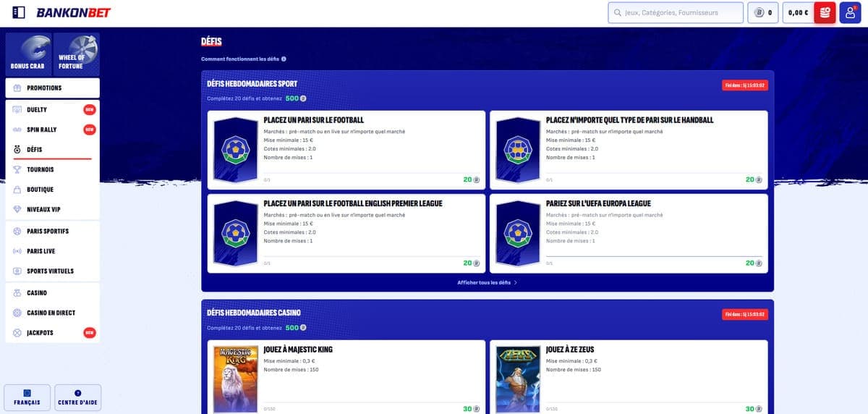Open the Centre d'aide help button
The height and width of the screenshot is (414, 868).
(77, 397)
